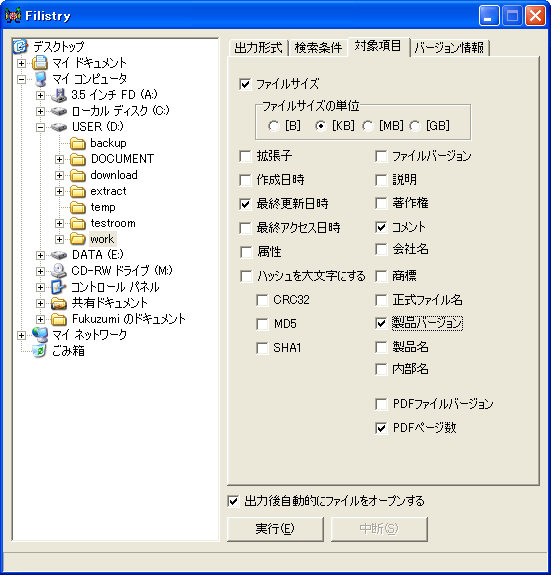Collapse the USER (D:) tree node

point(40,127)
